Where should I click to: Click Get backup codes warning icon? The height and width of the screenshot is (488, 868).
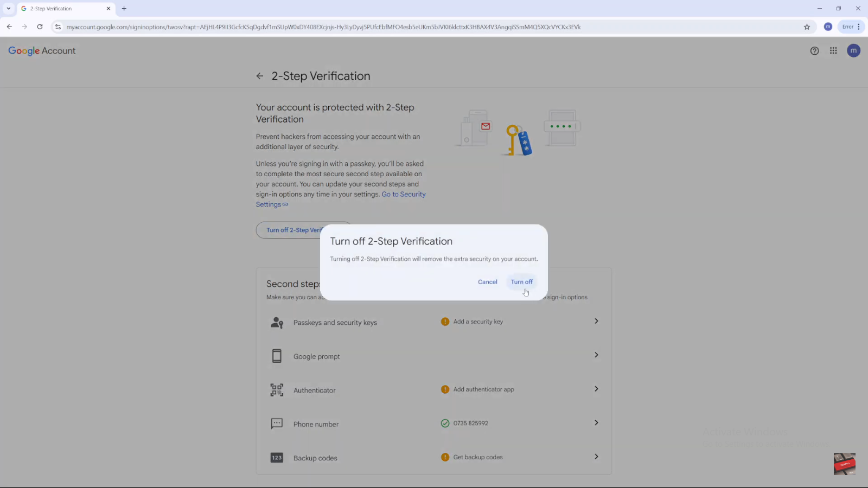pyautogui.click(x=445, y=457)
